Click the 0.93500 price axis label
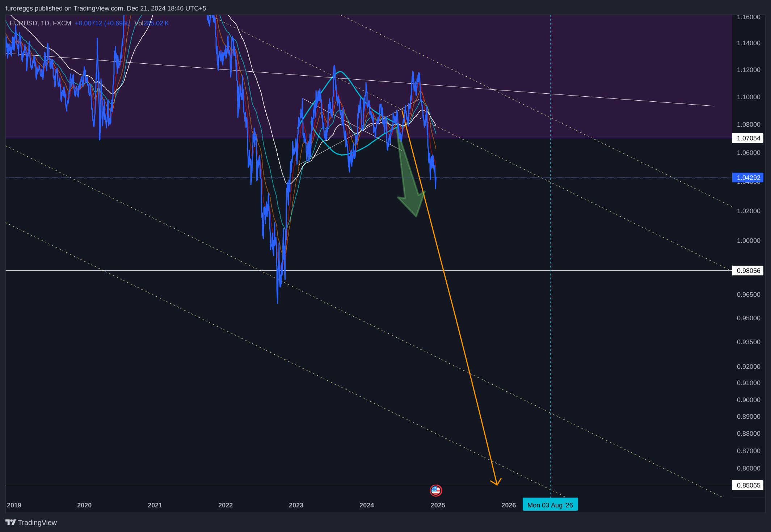The height and width of the screenshot is (532, 771). coord(749,342)
